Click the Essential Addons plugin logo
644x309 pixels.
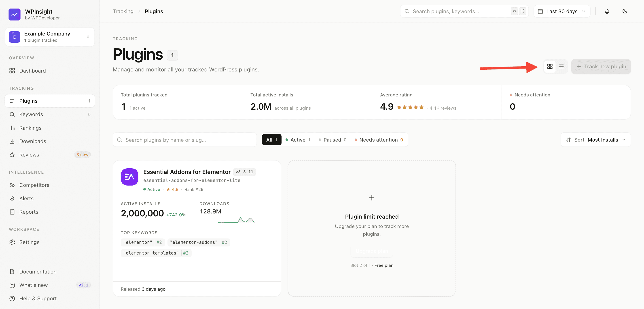[129, 177]
